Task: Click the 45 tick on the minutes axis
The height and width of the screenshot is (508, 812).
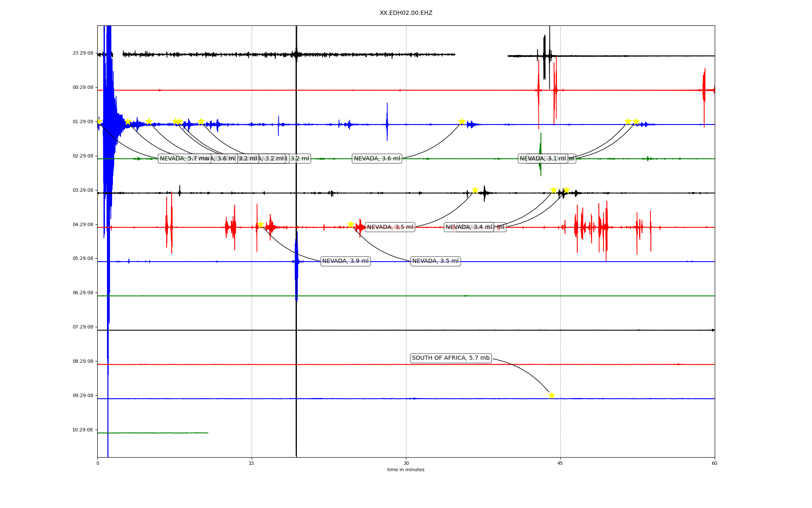Action: [560, 463]
